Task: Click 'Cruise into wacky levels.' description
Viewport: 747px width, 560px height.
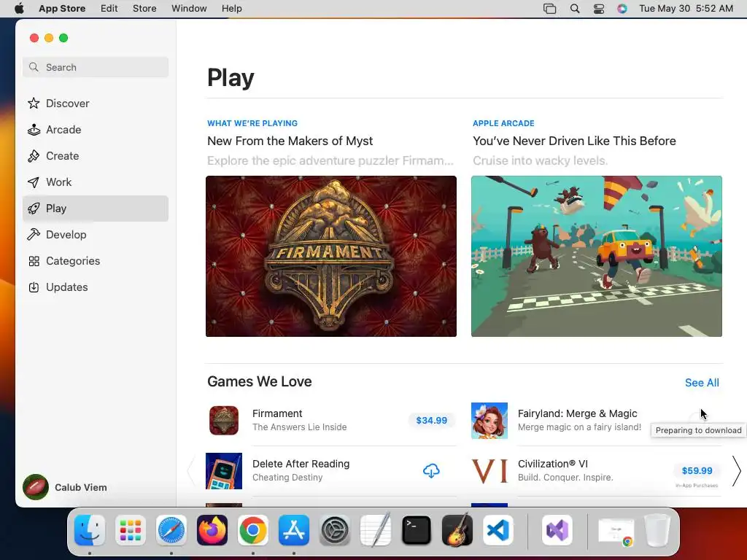Action: click(541, 160)
